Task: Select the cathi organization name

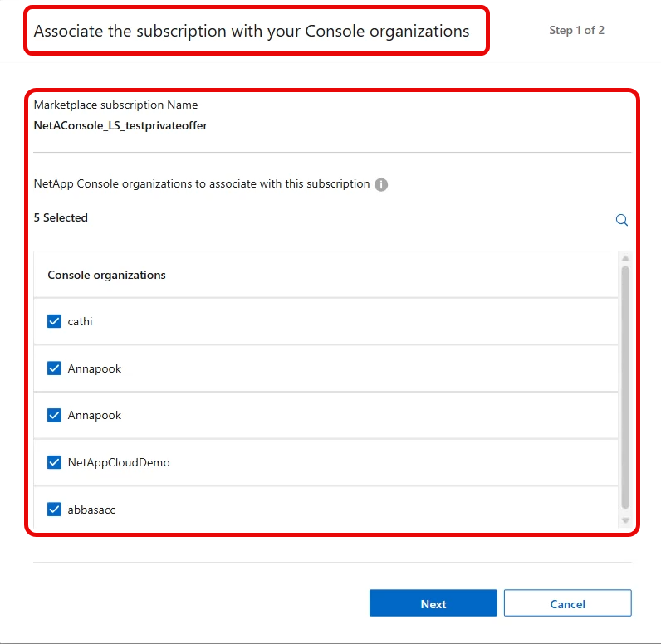Action: point(80,322)
